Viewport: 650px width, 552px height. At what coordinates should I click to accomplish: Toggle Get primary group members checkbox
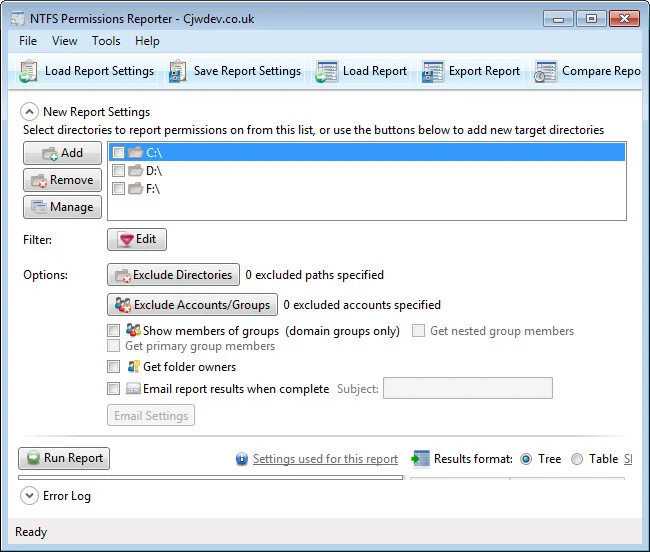tap(113, 346)
